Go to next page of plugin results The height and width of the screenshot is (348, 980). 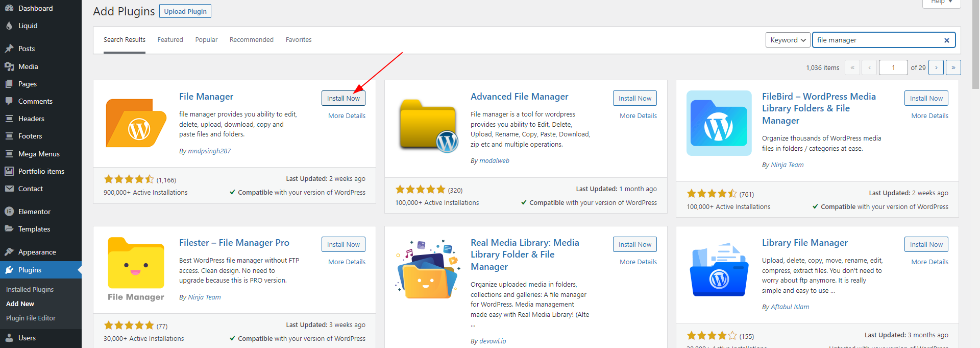pyautogui.click(x=936, y=67)
